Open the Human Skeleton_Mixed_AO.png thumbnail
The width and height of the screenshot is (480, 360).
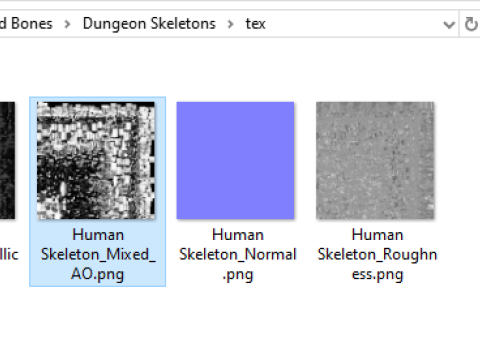coord(96,160)
